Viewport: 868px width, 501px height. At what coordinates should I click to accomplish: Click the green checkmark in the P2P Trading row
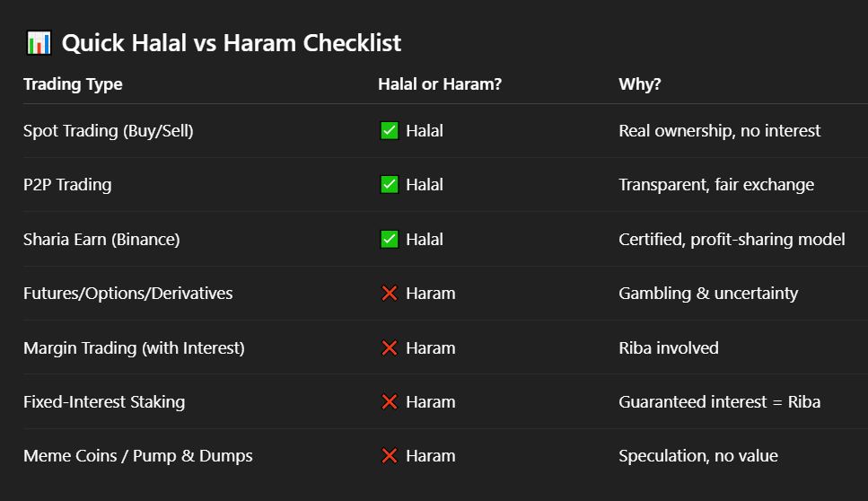tap(390, 185)
